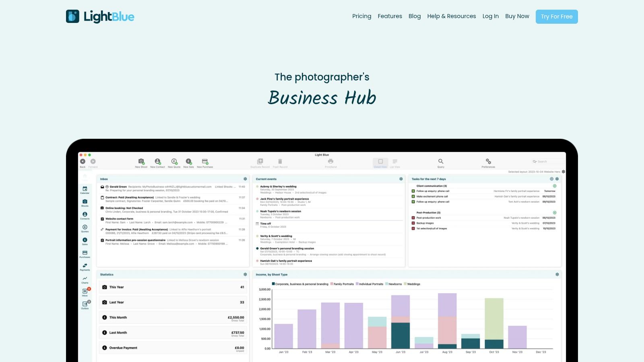Create a New Sale from toolbar
Screen dimensions: 644x362
click(x=188, y=162)
